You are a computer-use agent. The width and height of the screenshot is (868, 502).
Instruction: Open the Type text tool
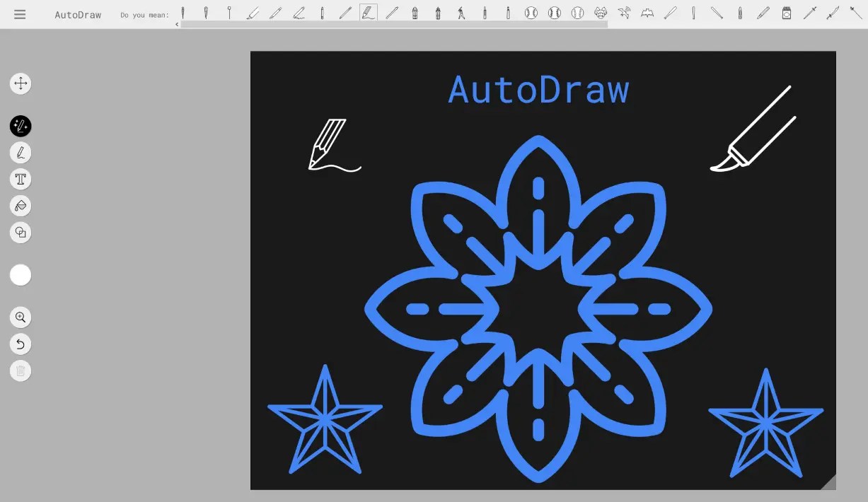point(21,179)
